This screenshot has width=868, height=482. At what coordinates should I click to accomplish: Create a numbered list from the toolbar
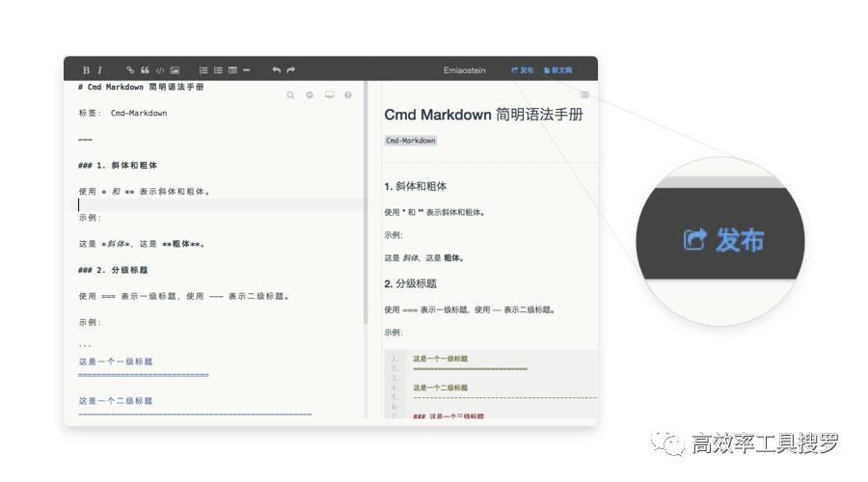pyautogui.click(x=203, y=70)
